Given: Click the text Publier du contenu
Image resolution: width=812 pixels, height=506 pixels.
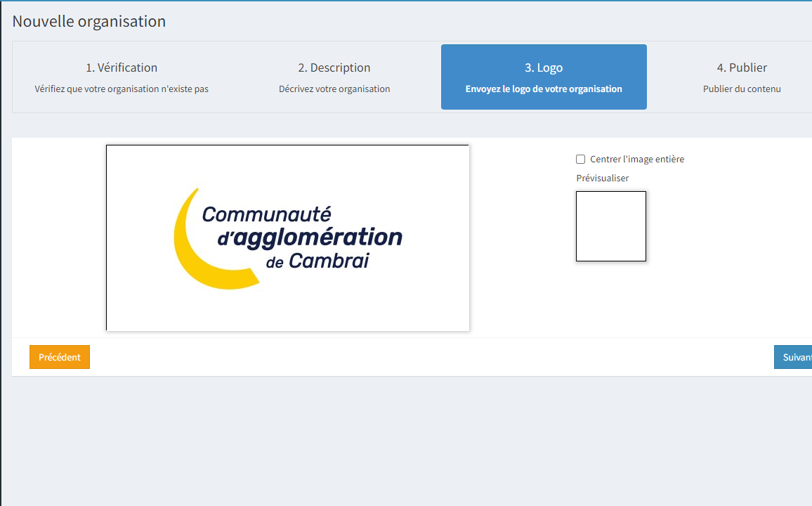Looking at the screenshot, I should pyautogui.click(x=742, y=89).
